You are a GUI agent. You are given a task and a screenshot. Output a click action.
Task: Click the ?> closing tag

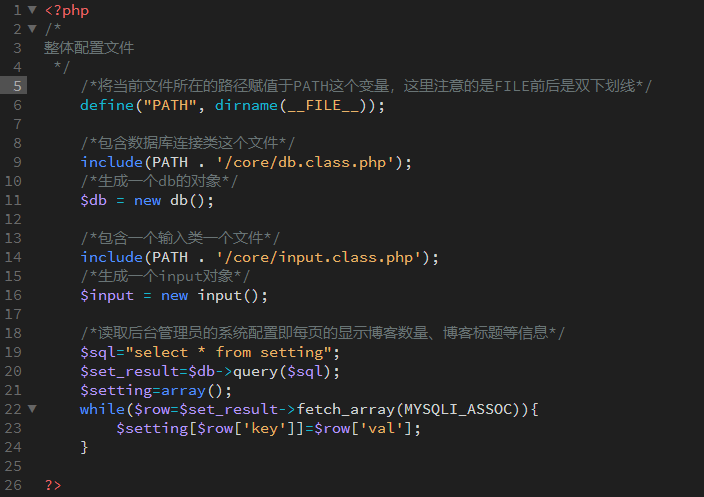coord(53,485)
